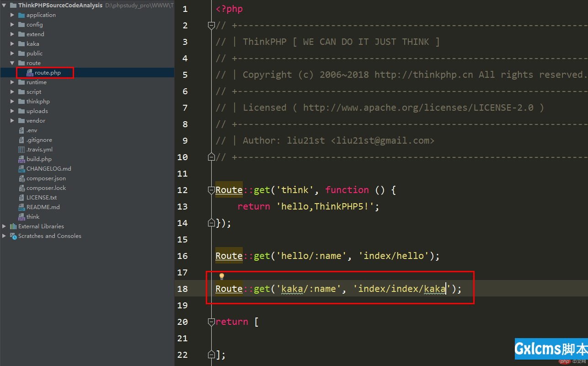Select the thinkphp folder label
Viewport: 588px width, 366px height.
pos(38,102)
